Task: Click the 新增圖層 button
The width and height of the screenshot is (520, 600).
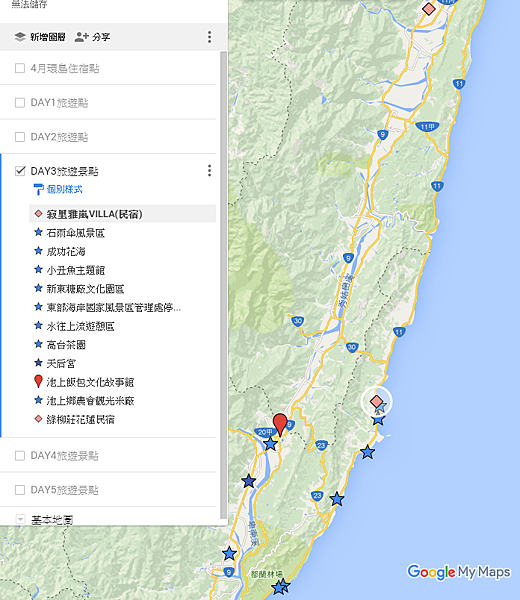Action: click(40, 37)
